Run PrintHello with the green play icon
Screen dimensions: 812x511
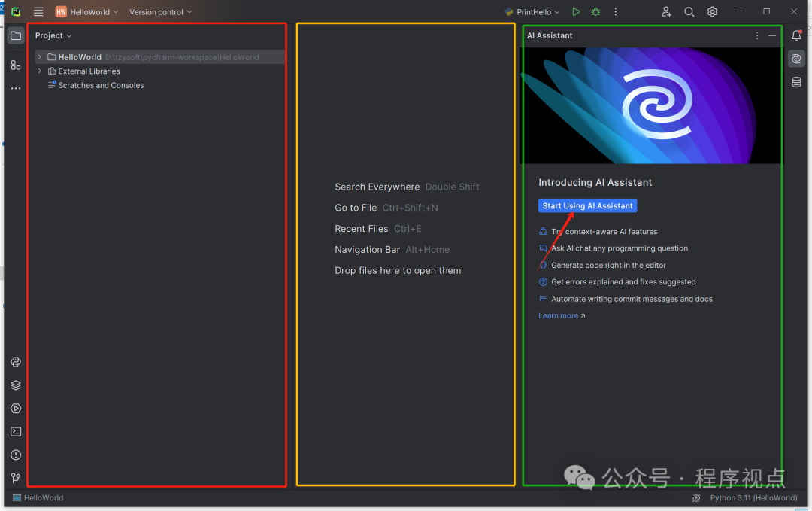coord(576,11)
